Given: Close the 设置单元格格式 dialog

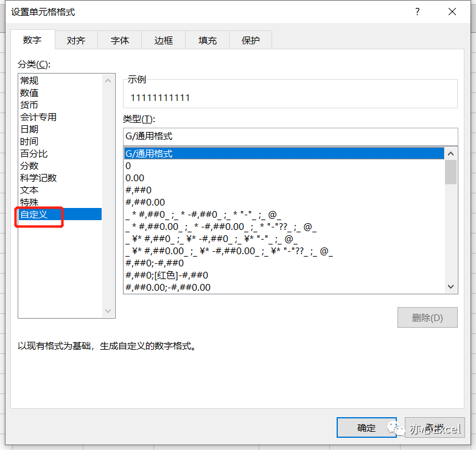Looking at the screenshot, I should (452, 12).
